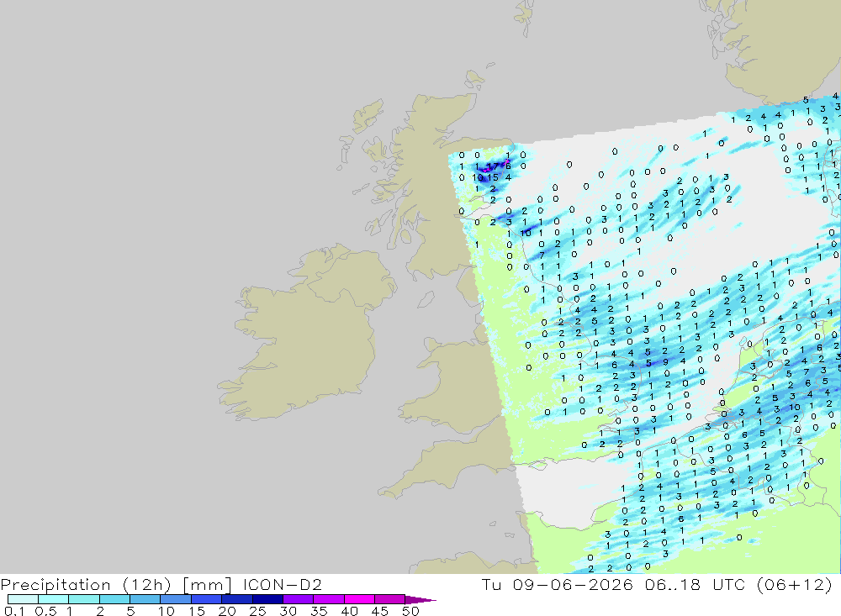
Task: Click the 5–10 mm legend color swatch
Action: (x=145, y=599)
